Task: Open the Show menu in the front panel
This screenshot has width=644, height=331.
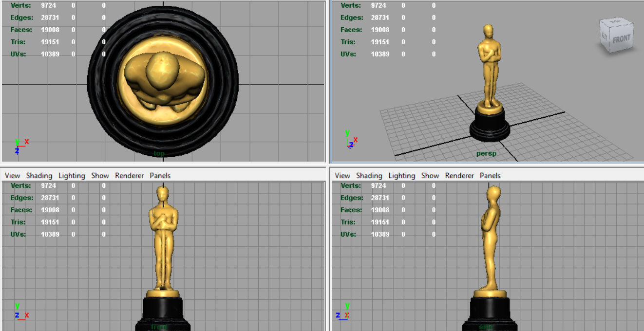Action: 100,176
